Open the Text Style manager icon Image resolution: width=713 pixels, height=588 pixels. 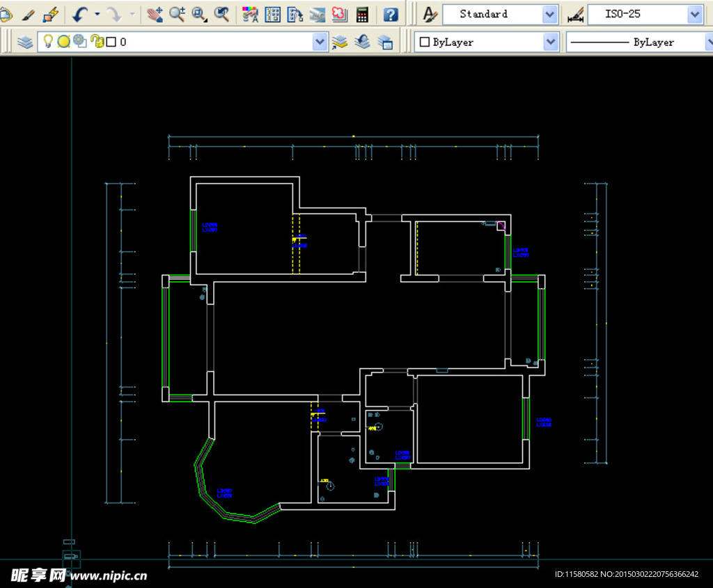[429, 15]
